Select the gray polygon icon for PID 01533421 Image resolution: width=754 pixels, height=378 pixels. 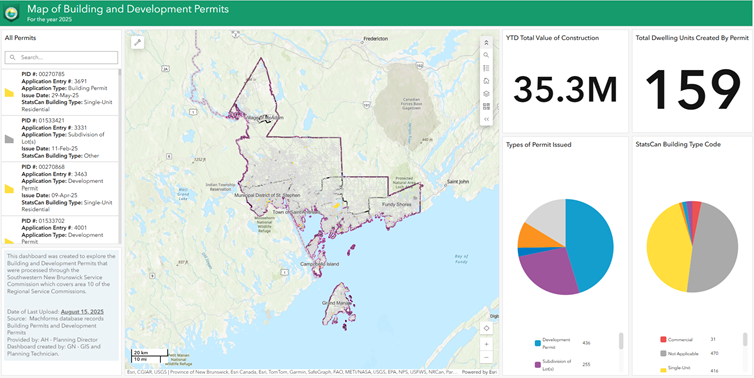[9, 139]
